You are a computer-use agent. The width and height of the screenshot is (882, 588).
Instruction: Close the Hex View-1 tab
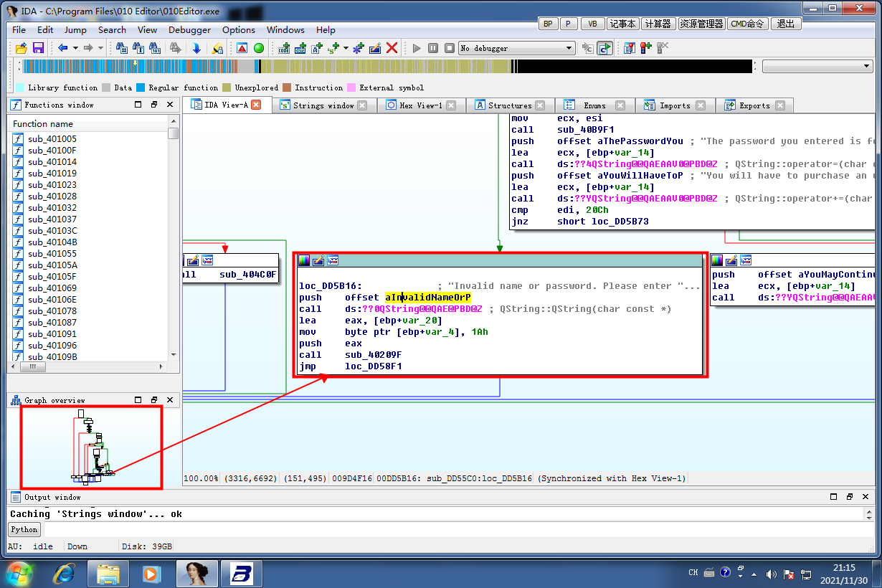[451, 105]
